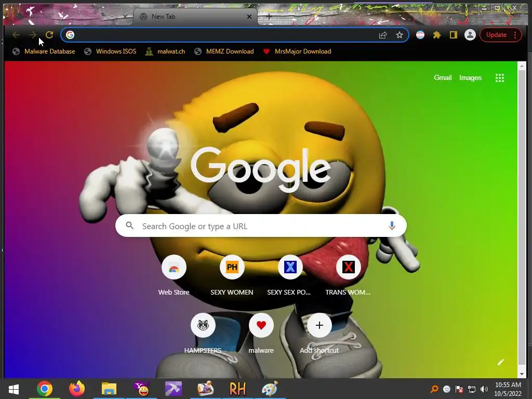This screenshot has height=399, width=532.
Task: Open Gmail link
Action: coord(443,78)
